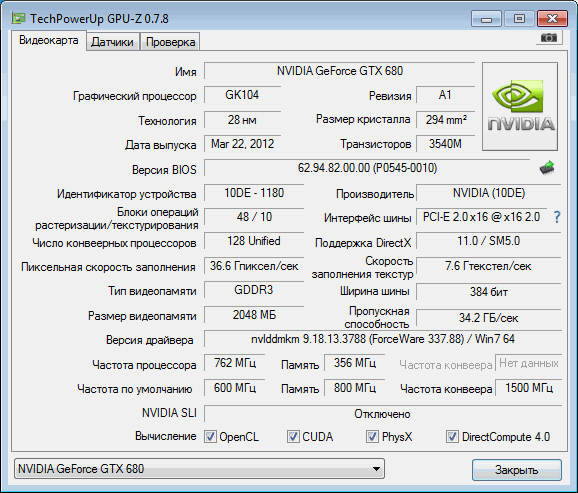Click the PCI-E 2.0 x16 interface field

coord(481,217)
